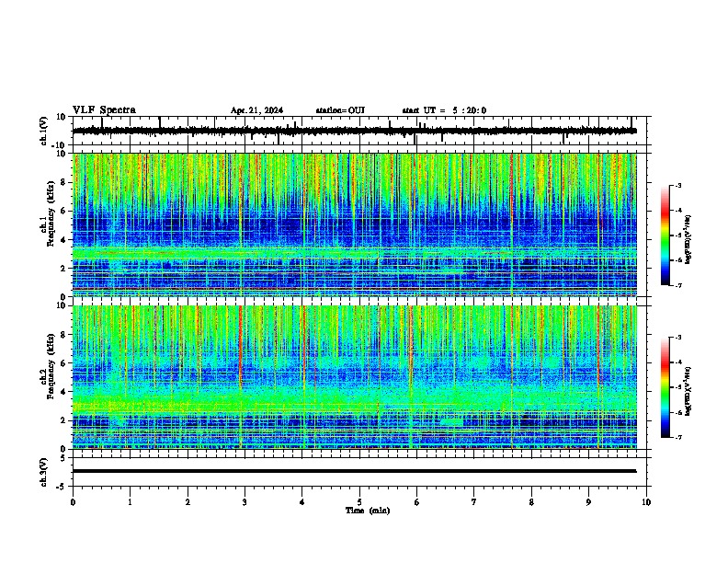Viewport: 728px width, 563px height.
Task: Click time axis tick label '0'
Action: [x=73, y=502]
